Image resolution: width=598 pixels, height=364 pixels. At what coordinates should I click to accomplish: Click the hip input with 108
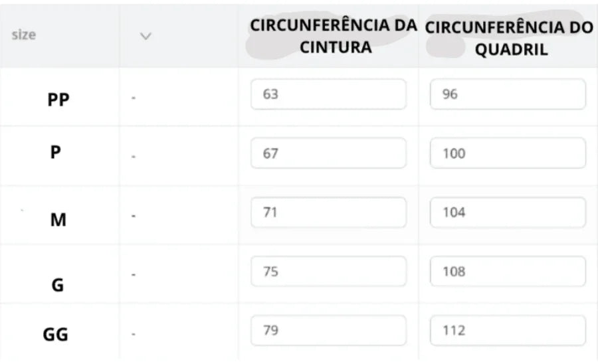click(508, 272)
